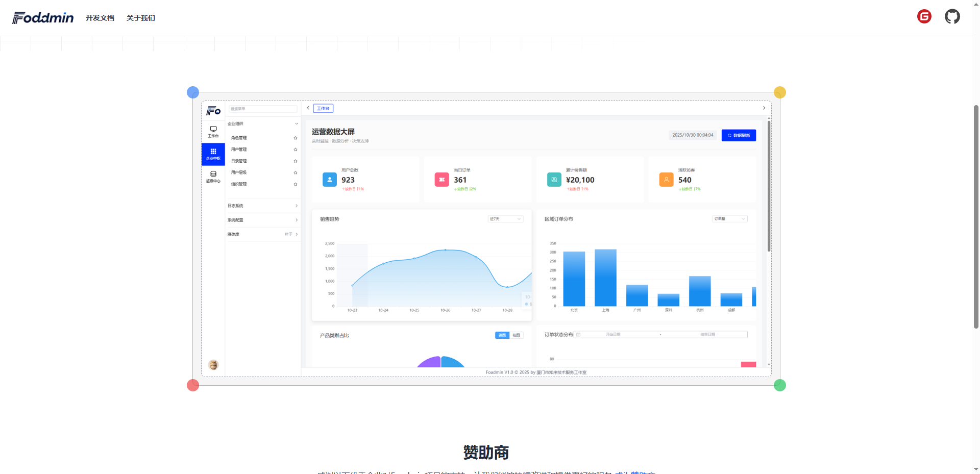Click the 搜索菜单 search field
The width and height of the screenshot is (980, 474).
(x=263, y=109)
